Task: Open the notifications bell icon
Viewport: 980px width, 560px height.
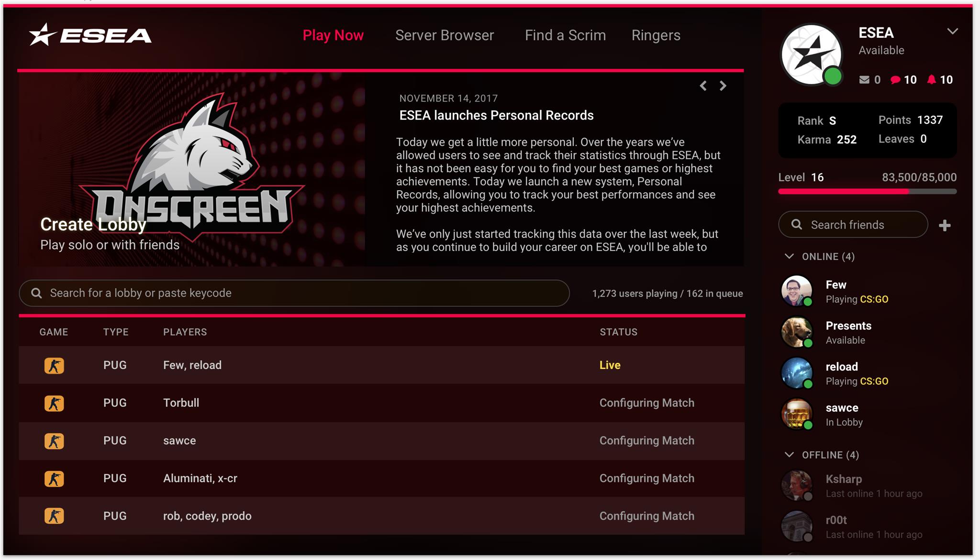Action: (x=931, y=80)
